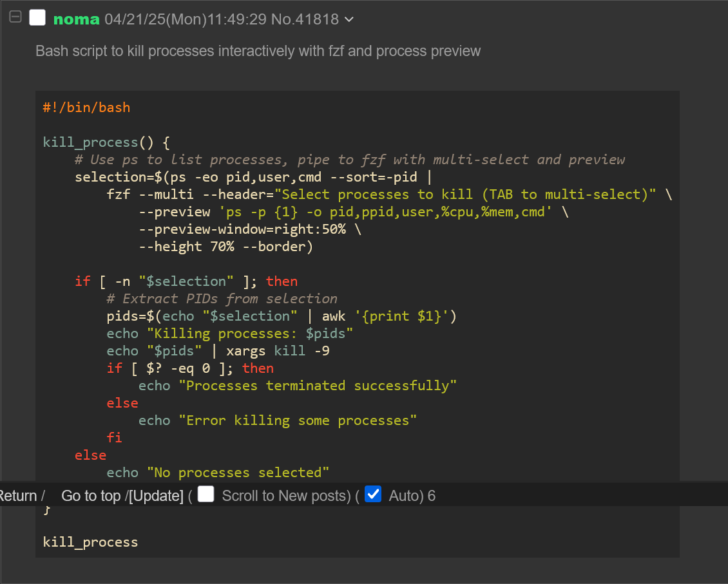
Task: Open the post menu dropdown arrow
Action: tap(350, 19)
